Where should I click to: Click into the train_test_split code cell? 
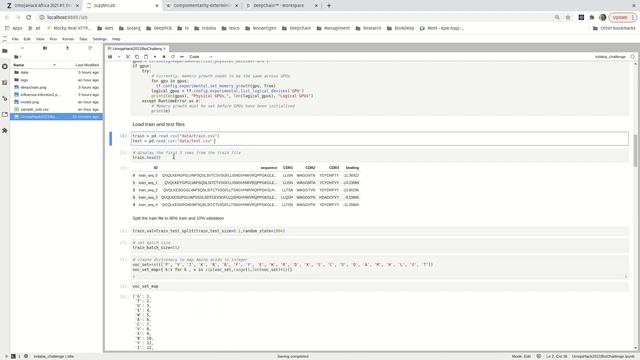(380, 231)
